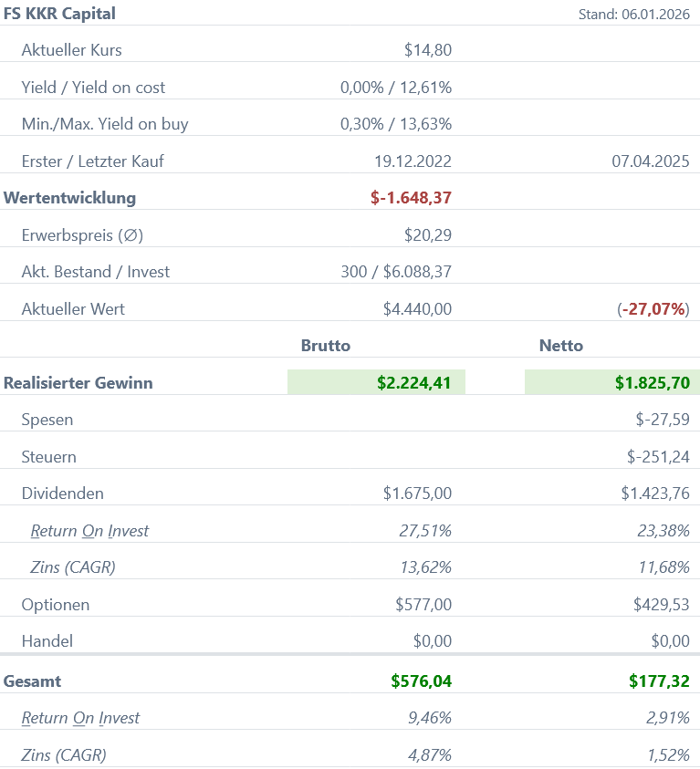Click the red $-1.648,37 loss value
The height and width of the screenshot is (769, 700).
click(x=411, y=198)
